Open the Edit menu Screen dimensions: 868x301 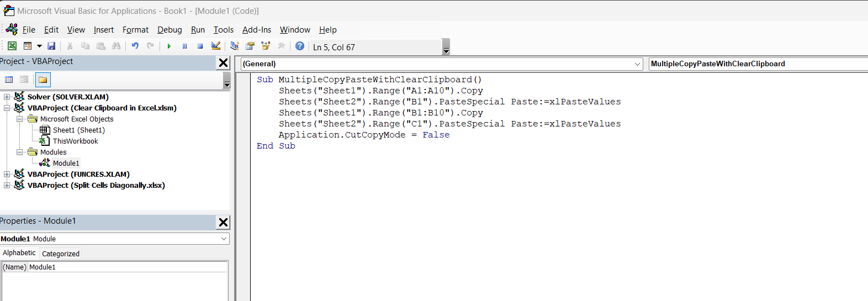[51, 30]
